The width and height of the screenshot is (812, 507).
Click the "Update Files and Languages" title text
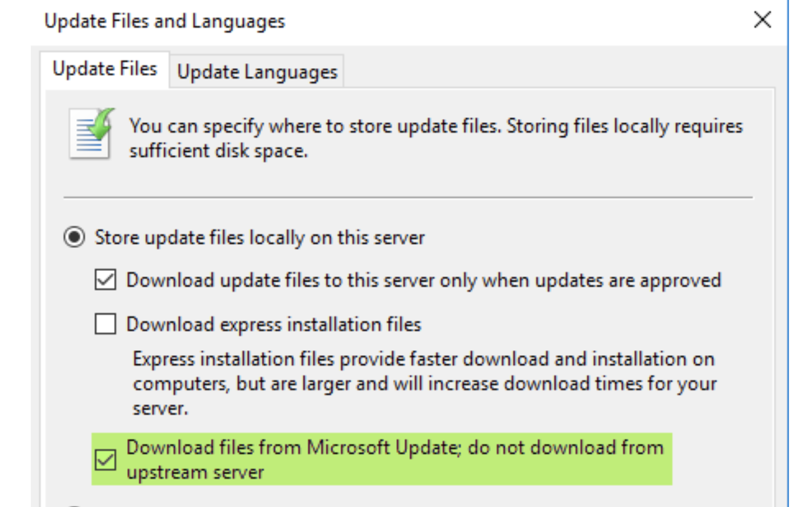coord(164,21)
